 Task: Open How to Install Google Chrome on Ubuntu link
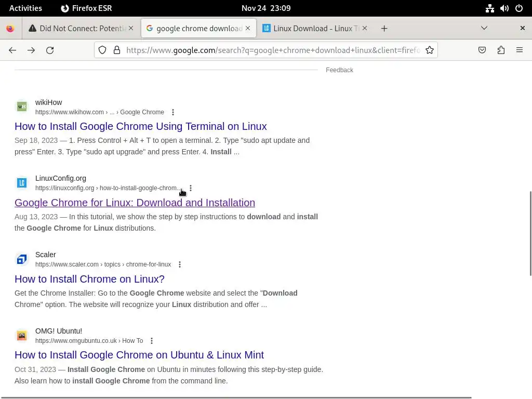pyautogui.click(x=139, y=355)
